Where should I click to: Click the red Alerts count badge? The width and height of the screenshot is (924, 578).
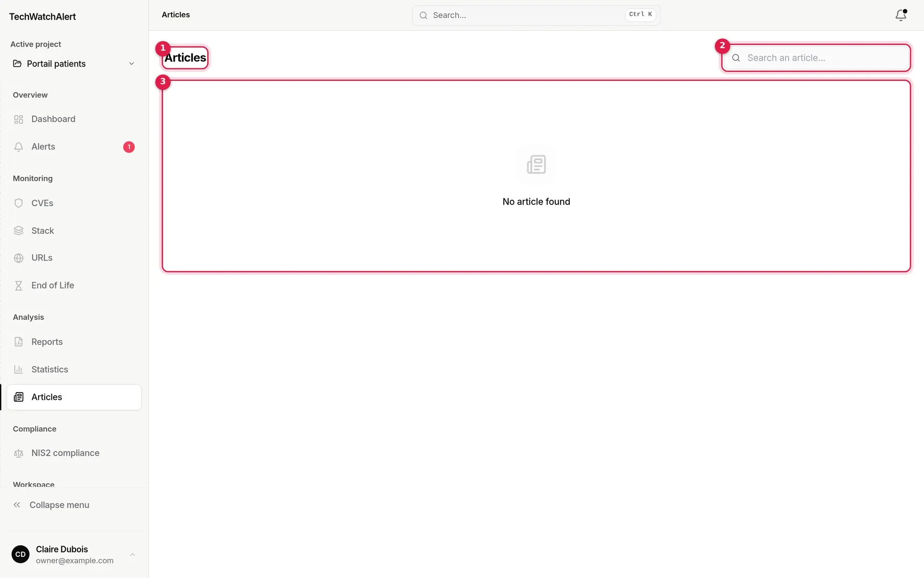click(129, 147)
